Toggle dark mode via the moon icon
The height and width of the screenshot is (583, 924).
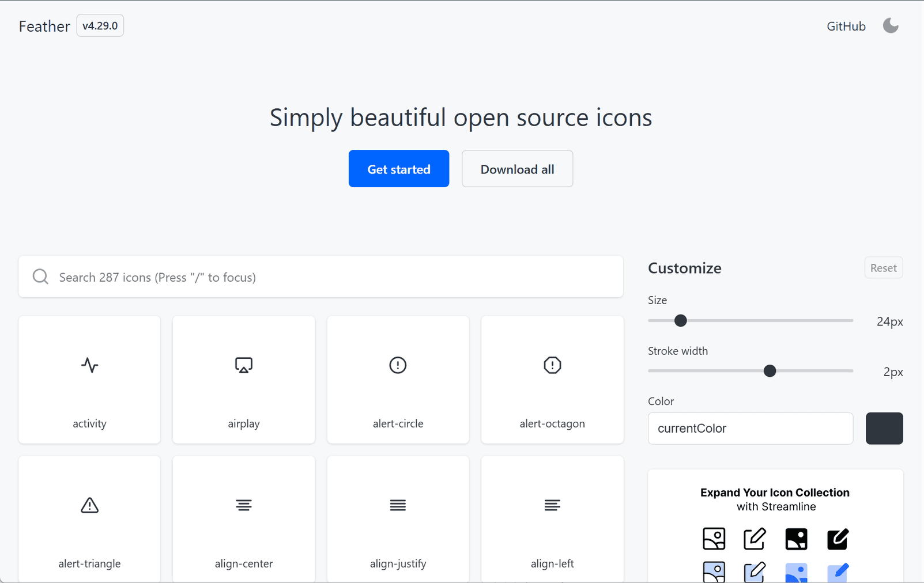tap(889, 25)
